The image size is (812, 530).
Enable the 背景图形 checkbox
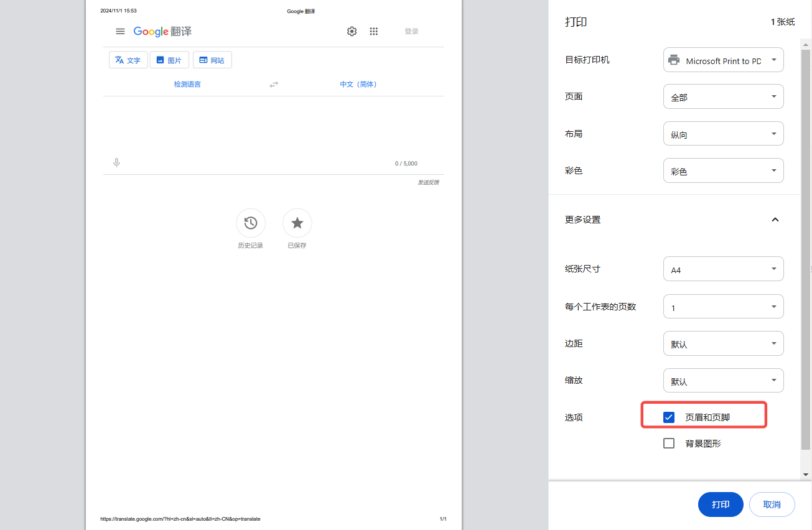pyautogui.click(x=669, y=444)
